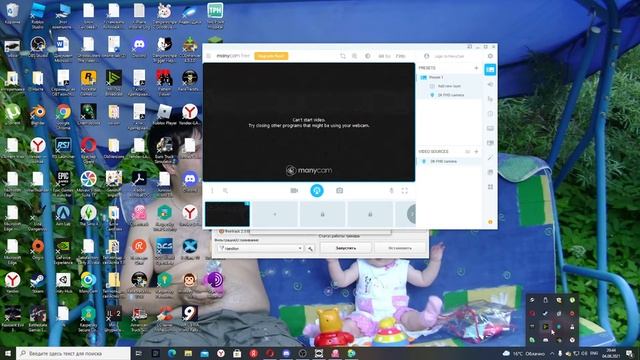Select the Roblox Player desktop icon

[x=164, y=114]
